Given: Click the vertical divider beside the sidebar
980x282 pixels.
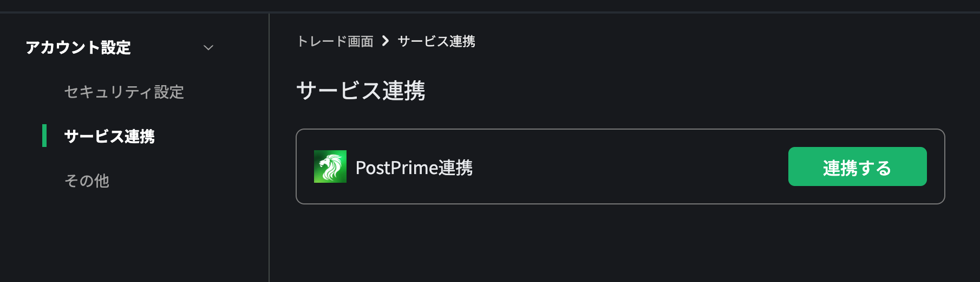Looking at the screenshot, I should click(x=269, y=148).
